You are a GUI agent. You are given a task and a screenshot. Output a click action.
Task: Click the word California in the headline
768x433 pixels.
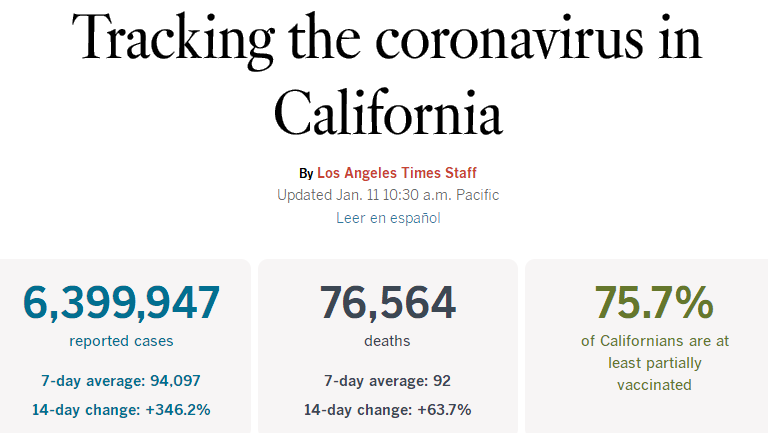click(x=387, y=111)
